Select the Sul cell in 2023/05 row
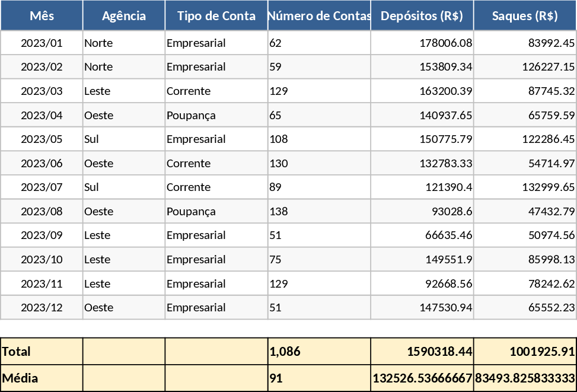The width and height of the screenshot is (577, 392). click(x=92, y=139)
